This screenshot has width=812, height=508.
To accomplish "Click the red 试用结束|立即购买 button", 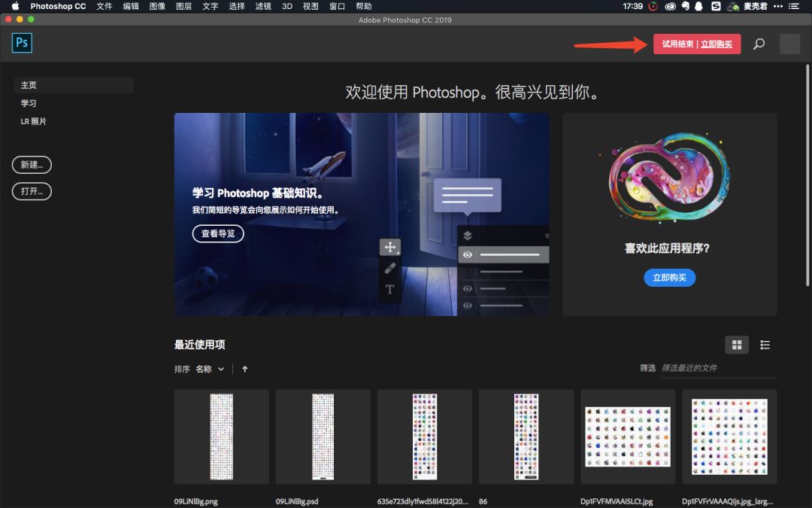I will tap(696, 44).
